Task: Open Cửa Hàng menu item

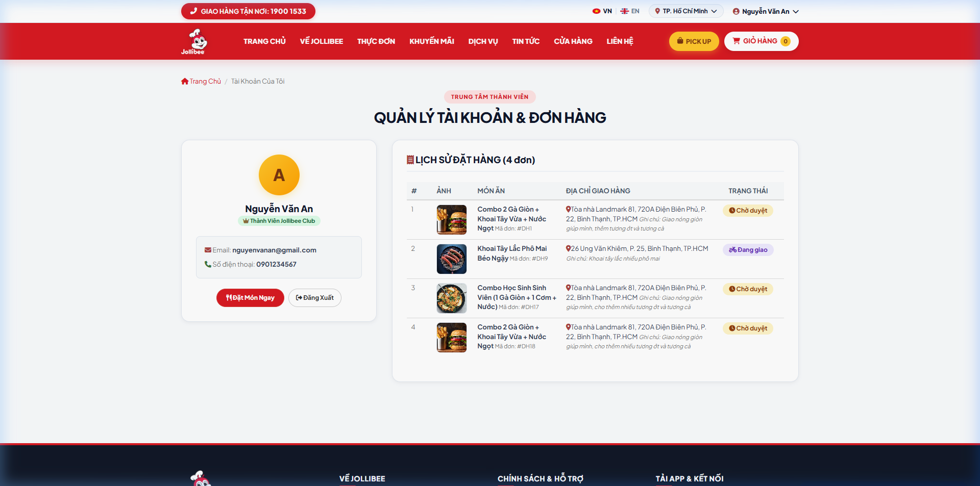Action: pos(573,41)
